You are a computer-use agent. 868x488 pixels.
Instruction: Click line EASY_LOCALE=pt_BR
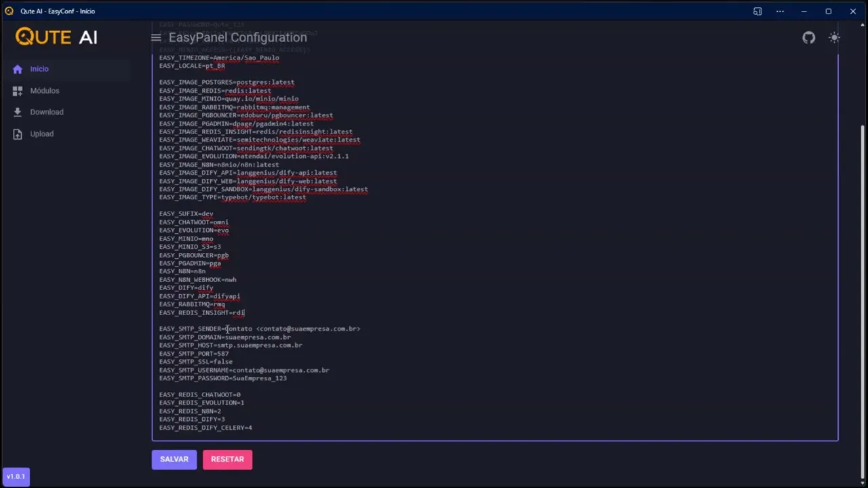pyautogui.click(x=192, y=66)
